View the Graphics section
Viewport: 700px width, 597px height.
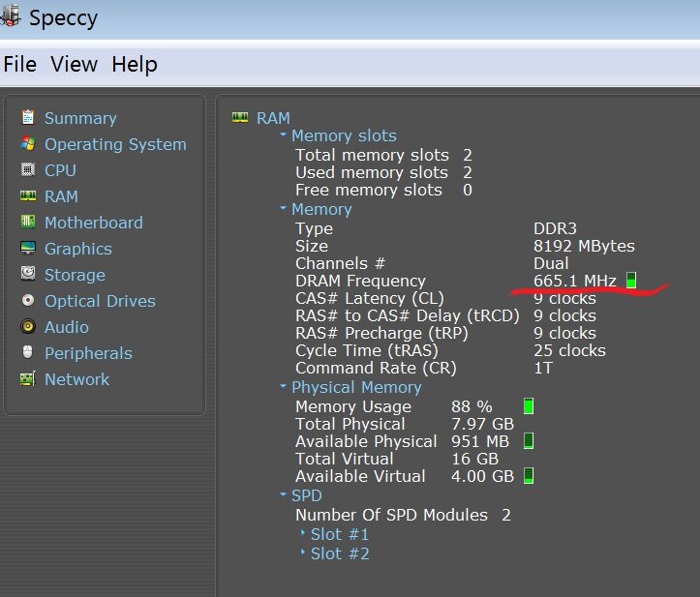coord(78,249)
